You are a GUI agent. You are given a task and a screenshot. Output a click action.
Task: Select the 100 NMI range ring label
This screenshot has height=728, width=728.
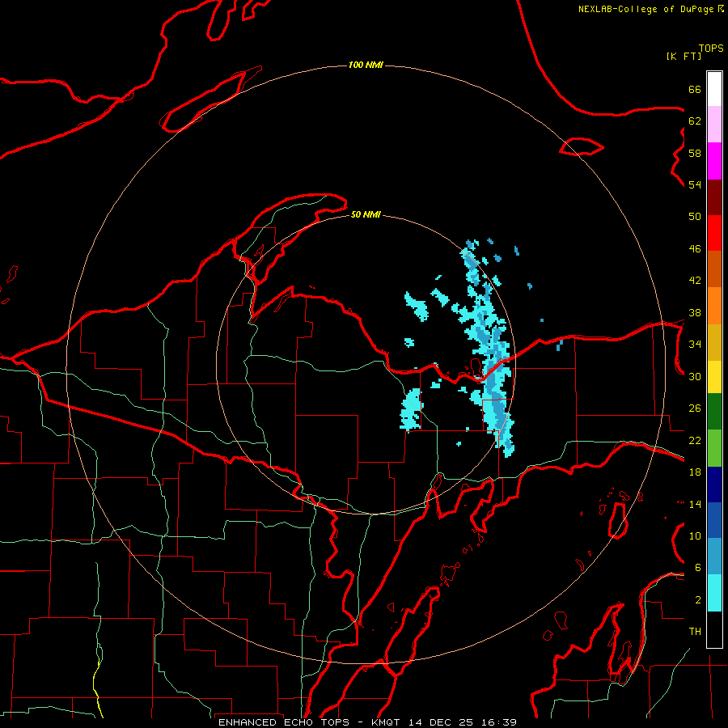[x=366, y=65]
